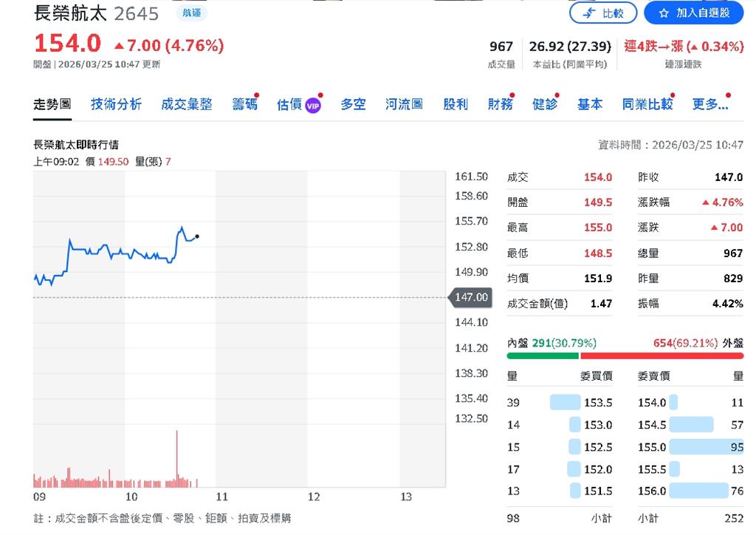Open the 財務 tab

point(500,104)
